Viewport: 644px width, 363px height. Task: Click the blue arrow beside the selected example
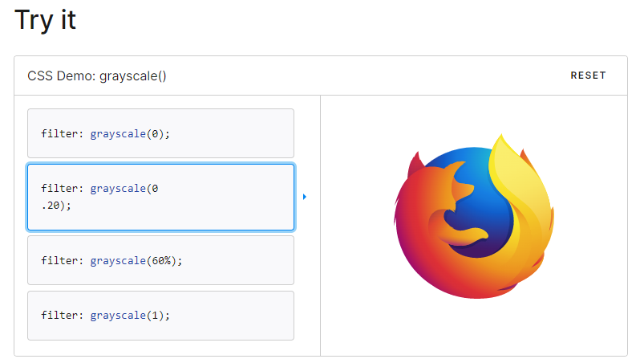click(305, 197)
